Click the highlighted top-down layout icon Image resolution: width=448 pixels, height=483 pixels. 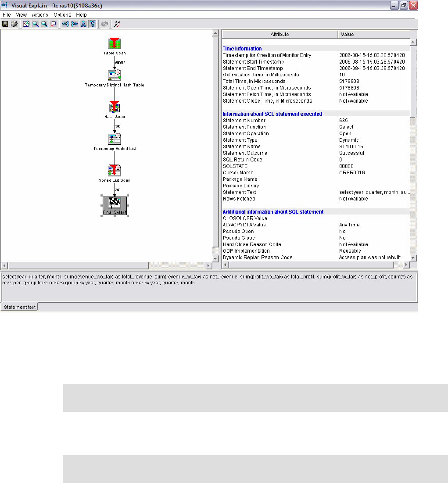[x=92, y=24]
